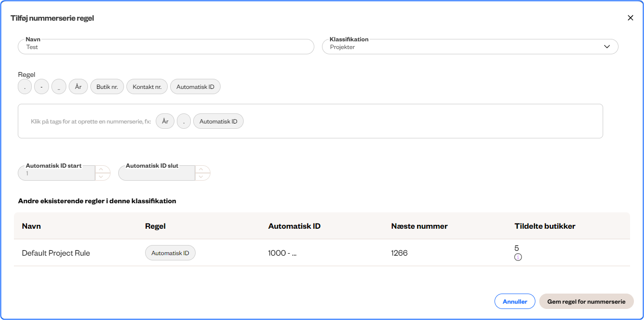
Task: Add the År tag to the rule
Action: [x=78, y=87]
